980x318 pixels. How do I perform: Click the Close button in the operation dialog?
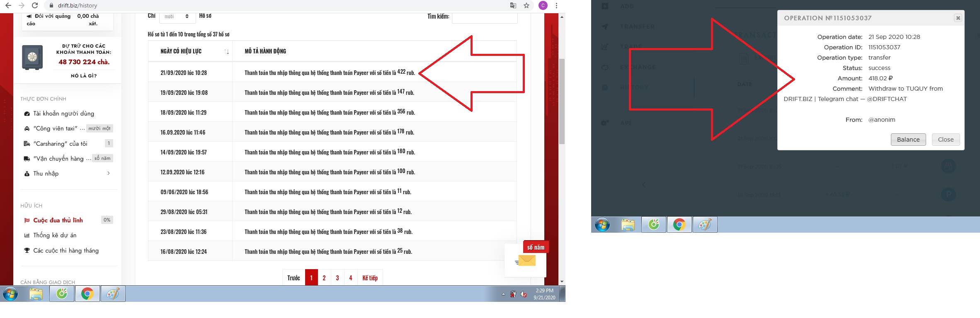[946, 140]
